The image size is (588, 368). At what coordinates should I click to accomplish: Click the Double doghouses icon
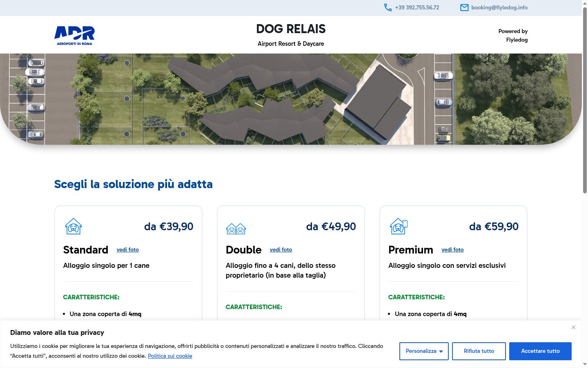click(236, 229)
